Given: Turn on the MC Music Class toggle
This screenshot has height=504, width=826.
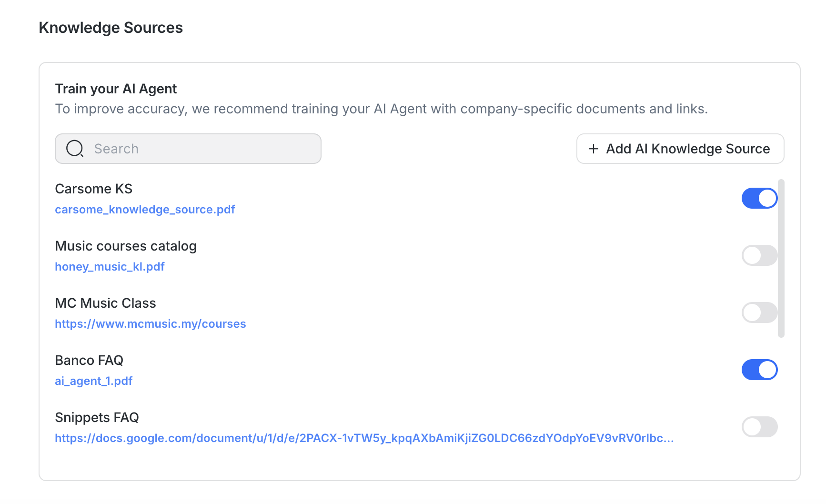Looking at the screenshot, I should pos(759,312).
